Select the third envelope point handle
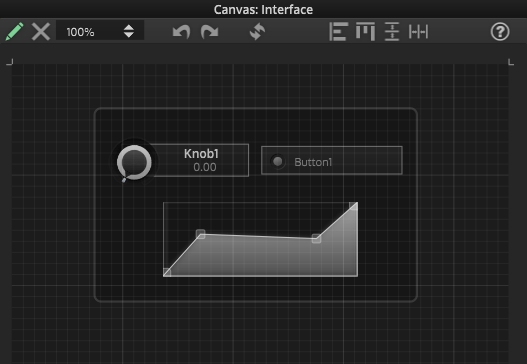 [x=316, y=239]
